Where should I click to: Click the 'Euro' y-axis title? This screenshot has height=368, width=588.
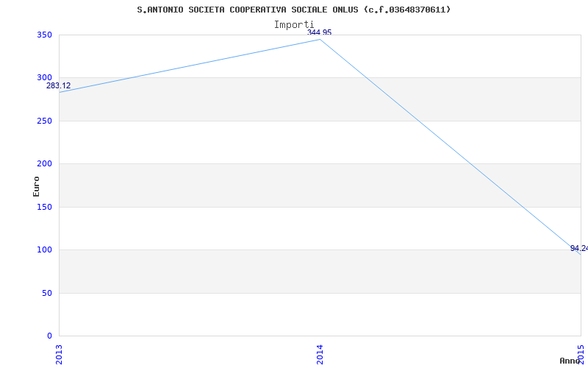coord(36,186)
